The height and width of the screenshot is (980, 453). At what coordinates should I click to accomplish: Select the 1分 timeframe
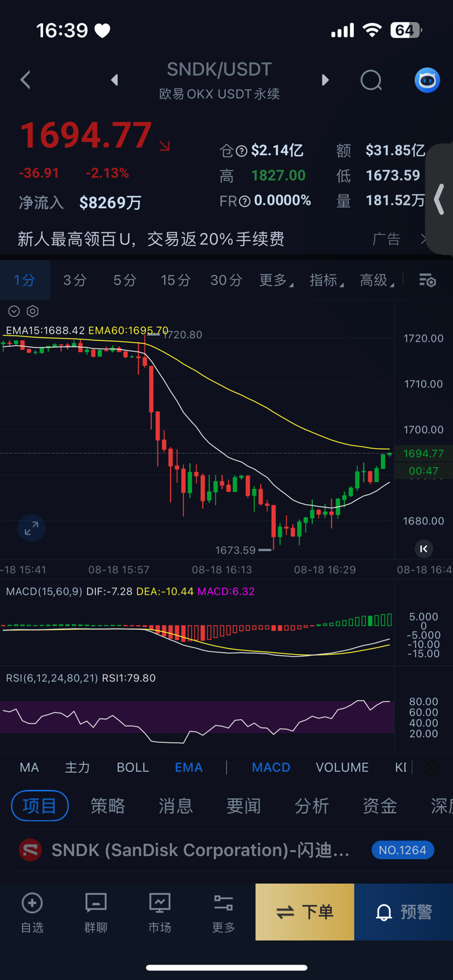[x=25, y=280]
